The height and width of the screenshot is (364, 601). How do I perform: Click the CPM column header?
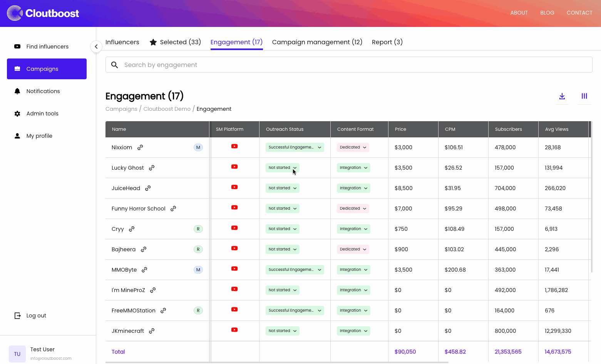tap(463, 129)
